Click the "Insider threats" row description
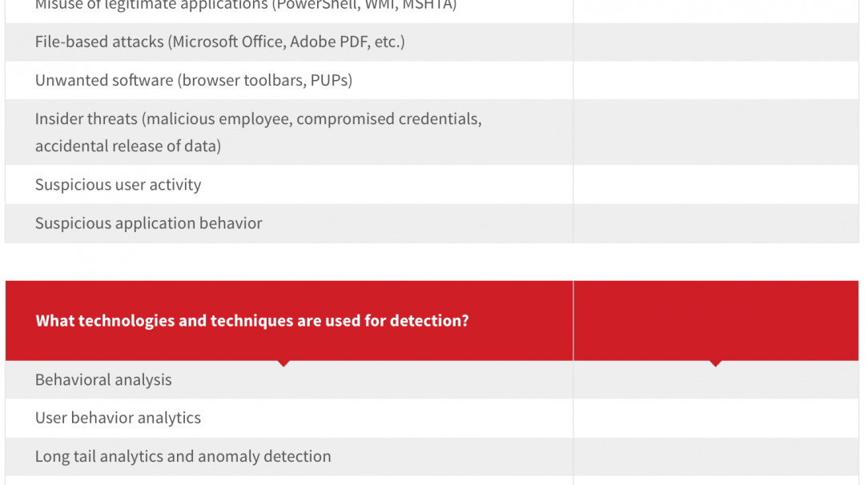Image resolution: width=868 pixels, height=485 pixels. [258, 132]
